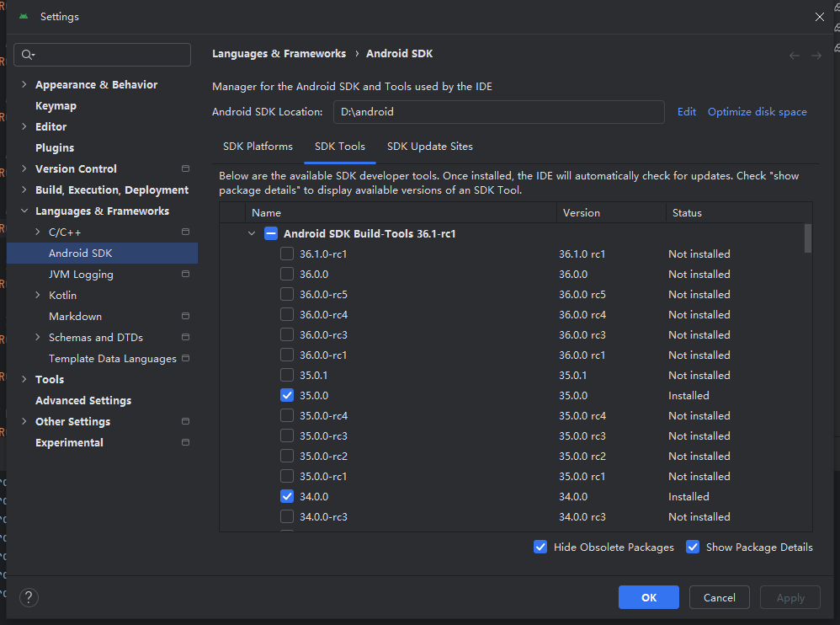
Task: Check the 36.0.0 build-tools checkbox
Action: point(288,275)
